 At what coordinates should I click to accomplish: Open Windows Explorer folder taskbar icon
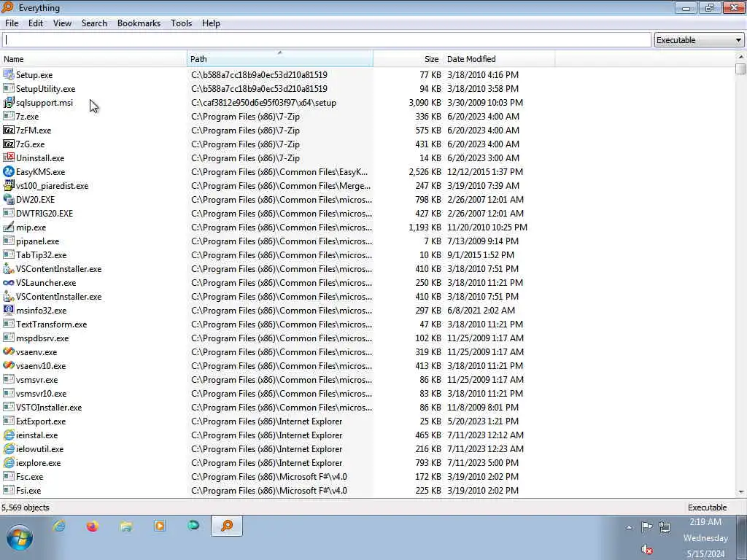[126, 526]
